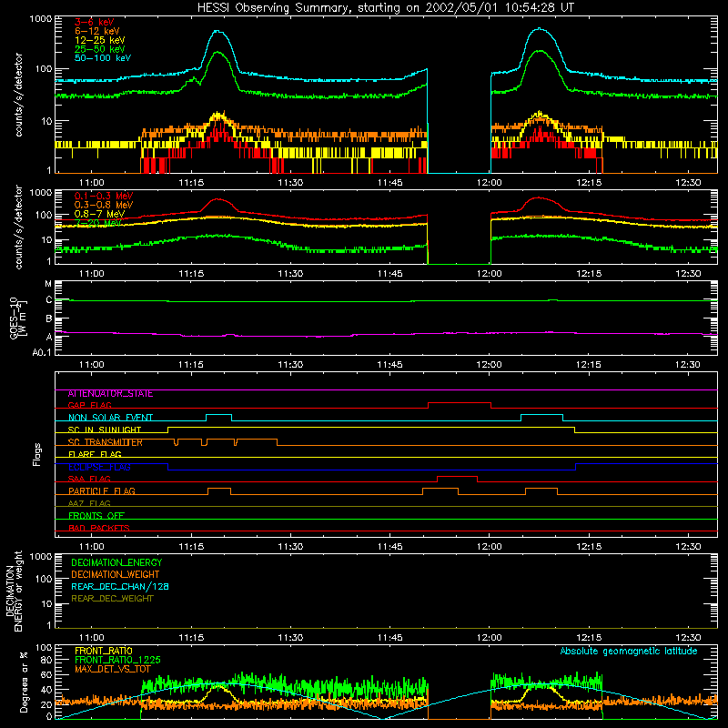This screenshot has height=728, width=728.
Task: Select the GAP_FLAG label
Action: click(x=89, y=405)
